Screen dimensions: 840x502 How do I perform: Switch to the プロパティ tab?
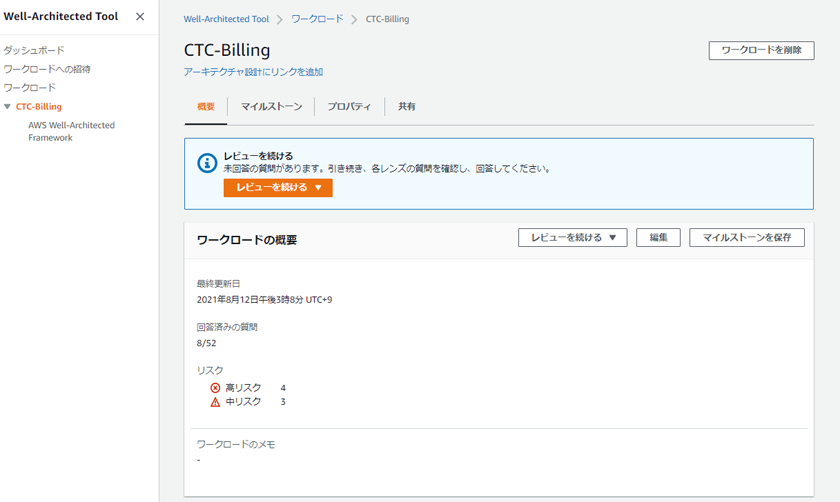click(349, 107)
